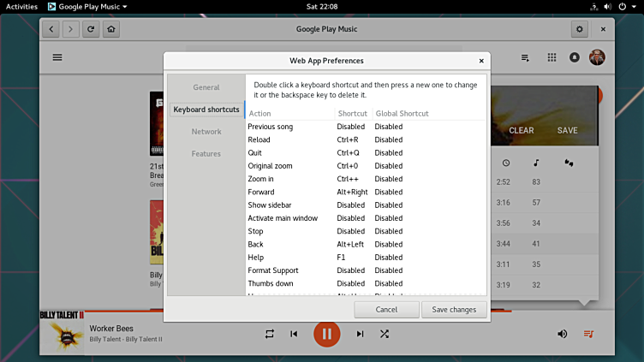Screen dimensions: 644x362
Task: Go to the home page icon
Action: [x=110, y=29]
